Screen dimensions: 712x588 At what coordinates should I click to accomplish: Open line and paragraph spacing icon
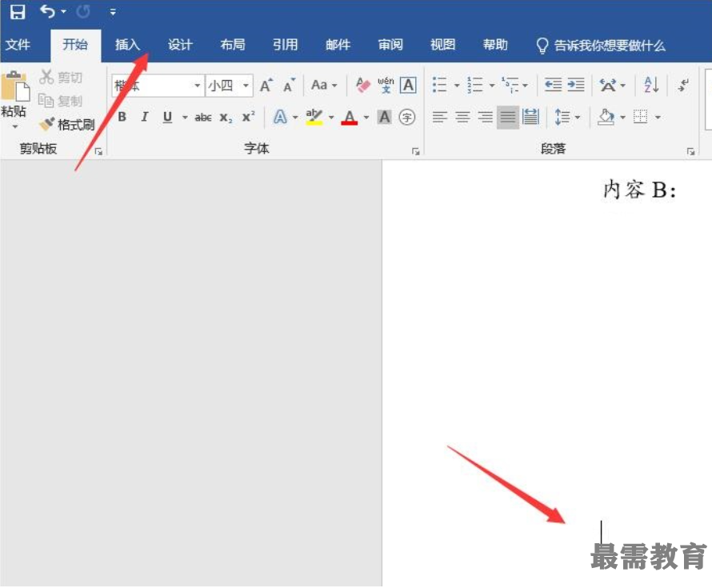(562, 117)
